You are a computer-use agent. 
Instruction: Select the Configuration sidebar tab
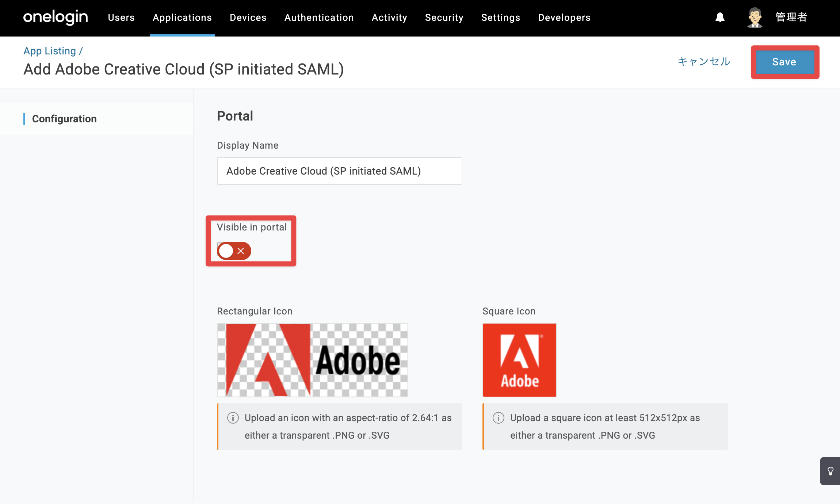(64, 119)
